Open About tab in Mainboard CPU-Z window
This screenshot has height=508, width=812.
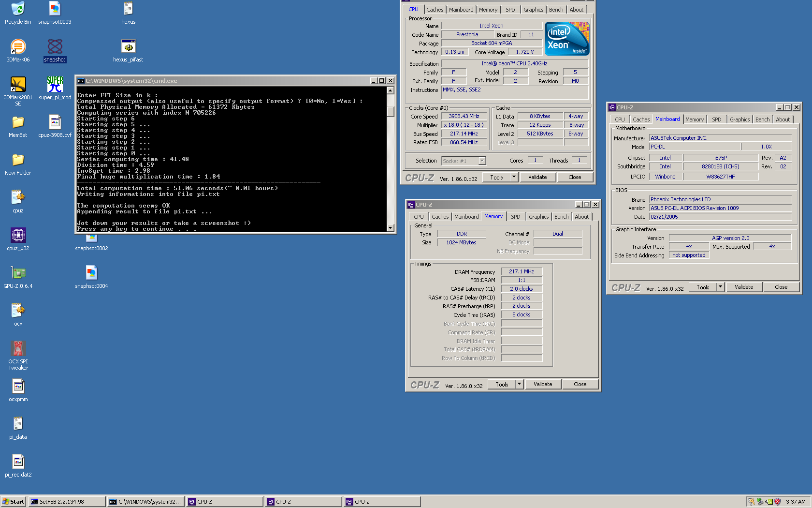click(x=783, y=120)
